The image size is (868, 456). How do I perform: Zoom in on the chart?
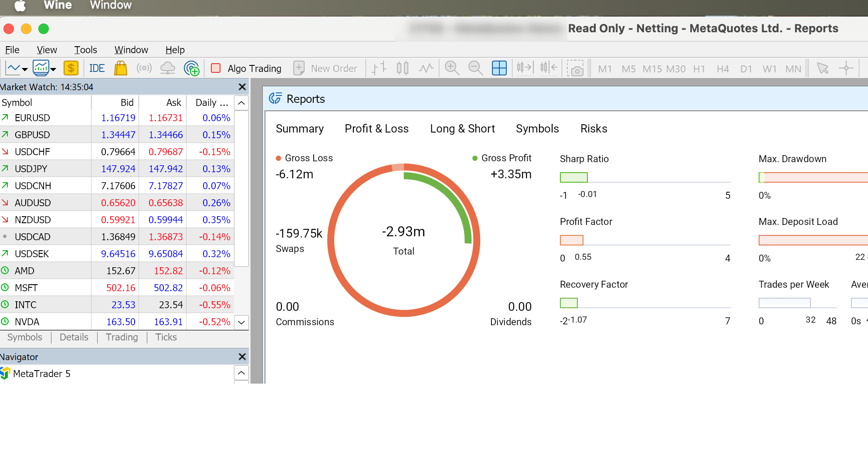coord(452,68)
